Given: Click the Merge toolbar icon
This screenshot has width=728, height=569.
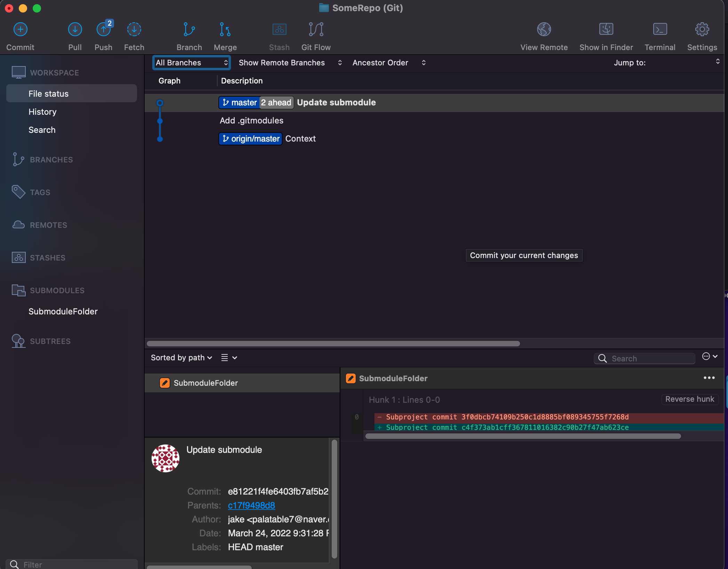Looking at the screenshot, I should (225, 30).
